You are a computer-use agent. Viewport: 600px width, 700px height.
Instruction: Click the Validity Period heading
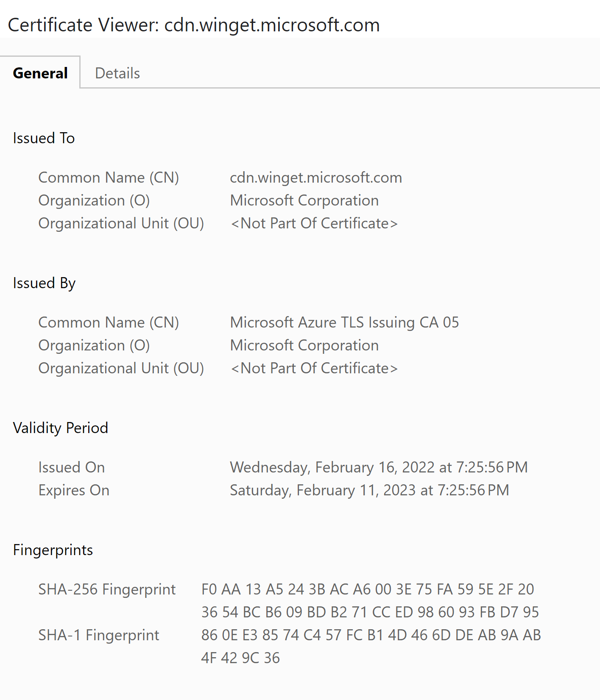pos(60,428)
